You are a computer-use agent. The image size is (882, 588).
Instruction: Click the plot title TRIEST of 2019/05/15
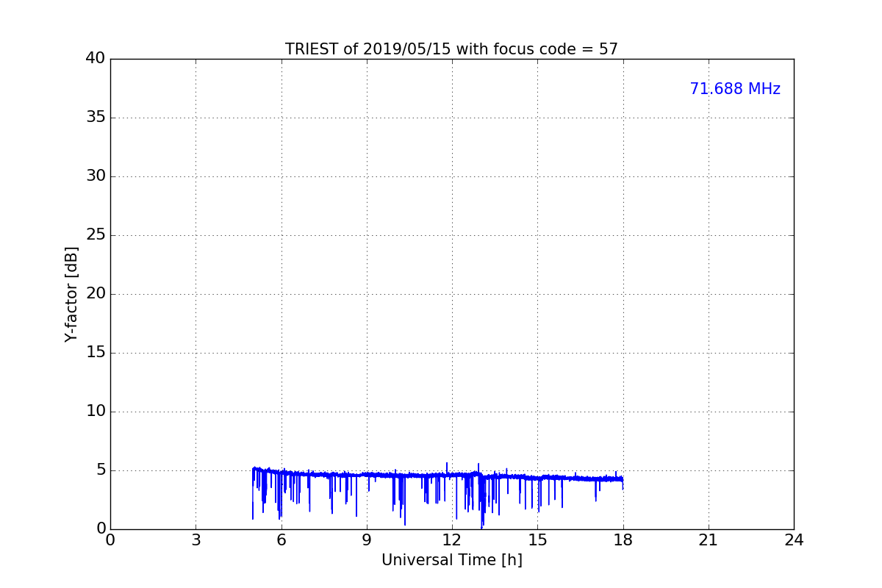point(451,49)
